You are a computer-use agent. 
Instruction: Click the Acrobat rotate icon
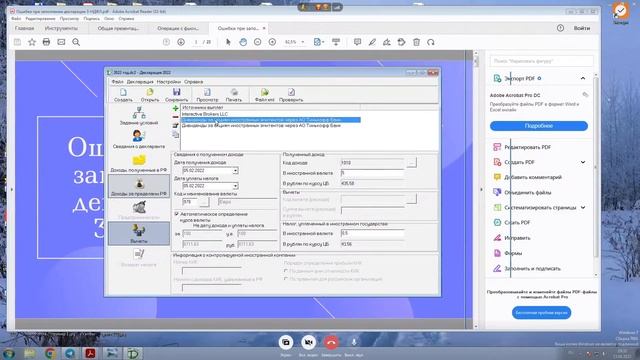click(431, 42)
